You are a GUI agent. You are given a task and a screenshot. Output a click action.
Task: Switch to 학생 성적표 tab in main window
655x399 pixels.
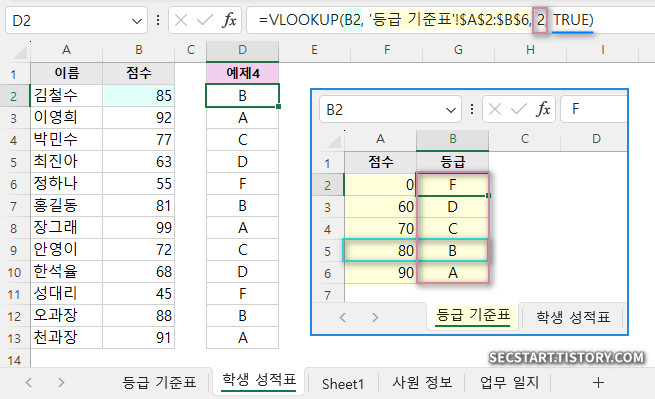click(x=259, y=381)
